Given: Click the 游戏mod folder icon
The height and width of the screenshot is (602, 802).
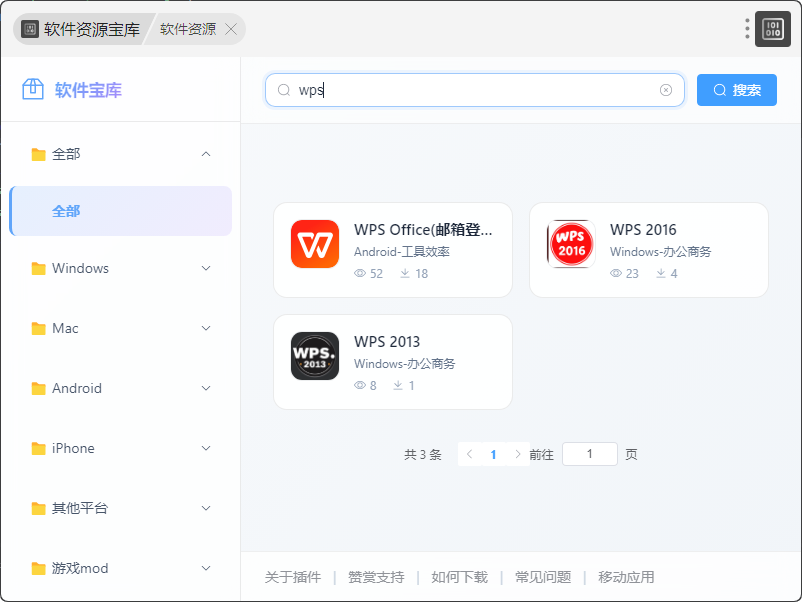Looking at the screenshot, I should [38, 568].
